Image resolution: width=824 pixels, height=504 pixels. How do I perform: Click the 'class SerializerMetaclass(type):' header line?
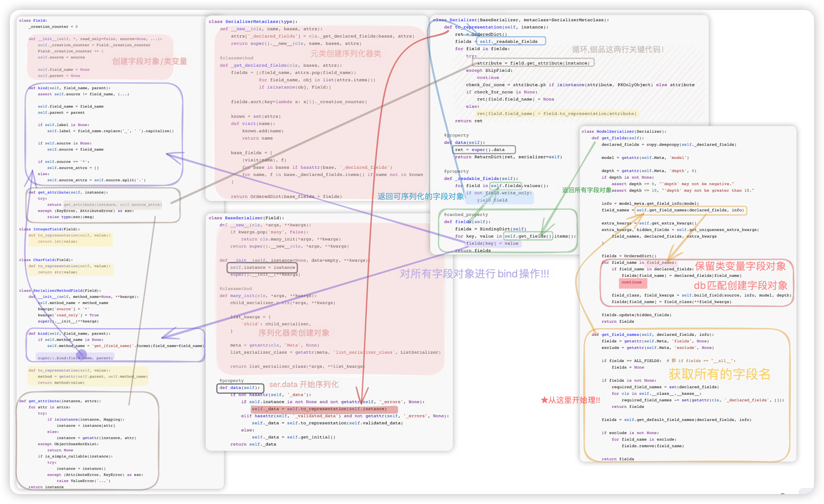tap(253, 22)
